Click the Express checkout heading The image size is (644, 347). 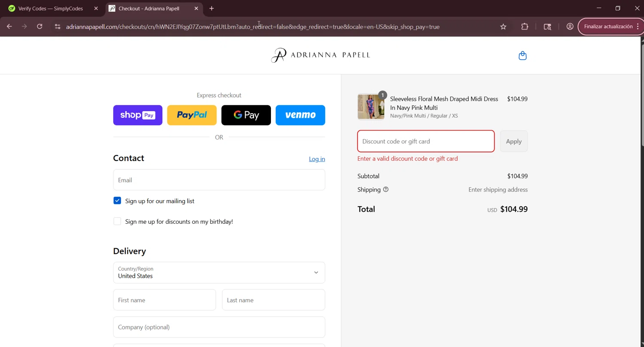(x=219, y=95)
